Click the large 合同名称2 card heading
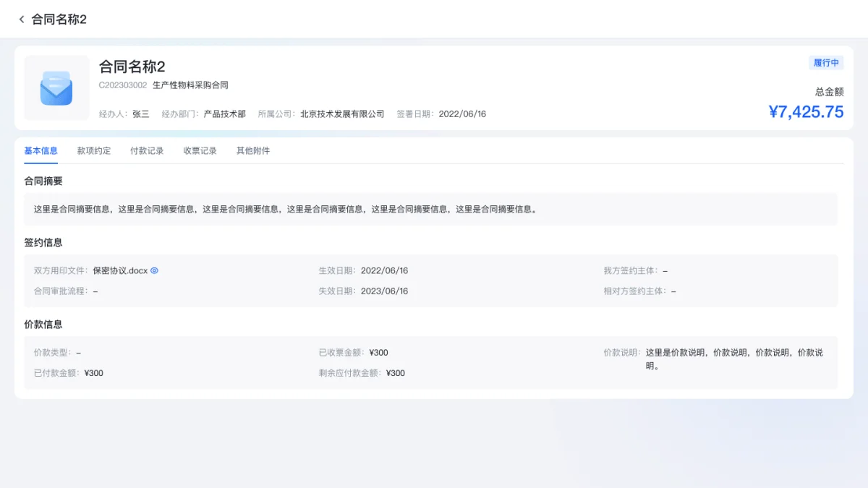The height and width of the screenshot is (488, 868). [132, 67]
